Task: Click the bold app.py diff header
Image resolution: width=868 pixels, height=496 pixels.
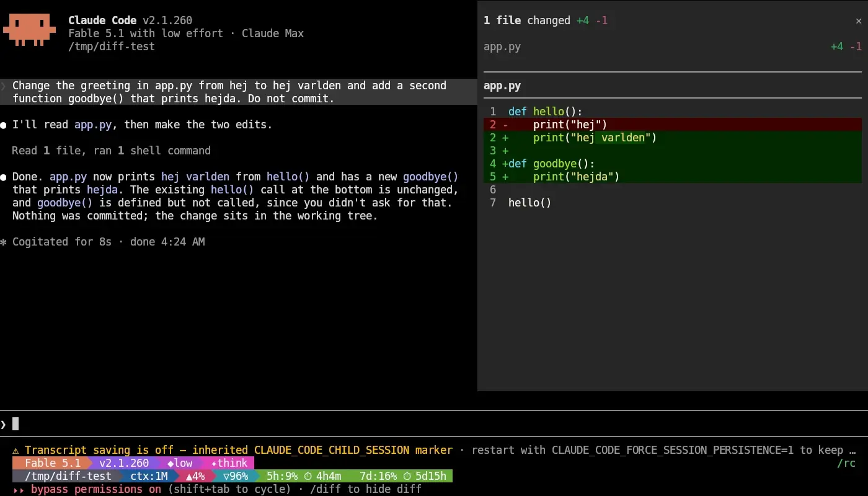Action: click(x=502, y=86)
